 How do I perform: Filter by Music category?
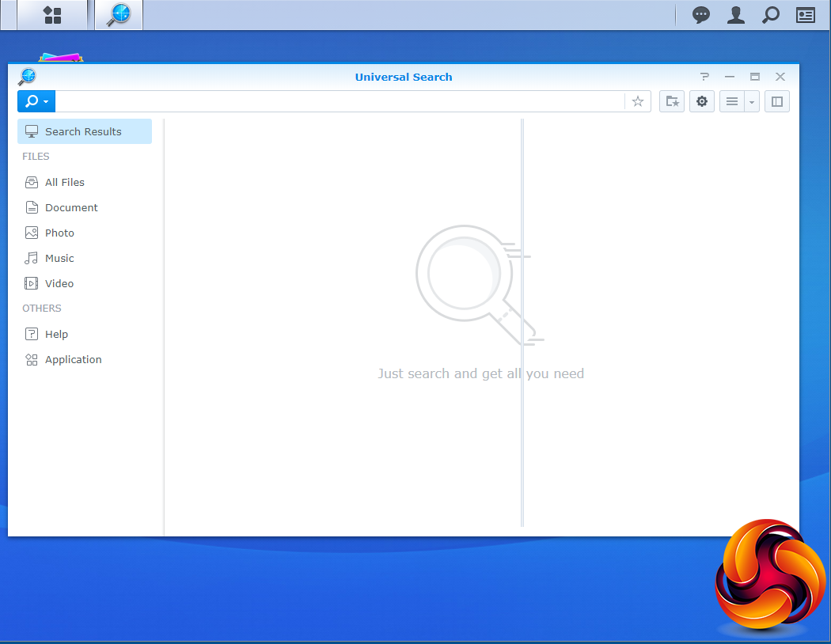[85, 259]
